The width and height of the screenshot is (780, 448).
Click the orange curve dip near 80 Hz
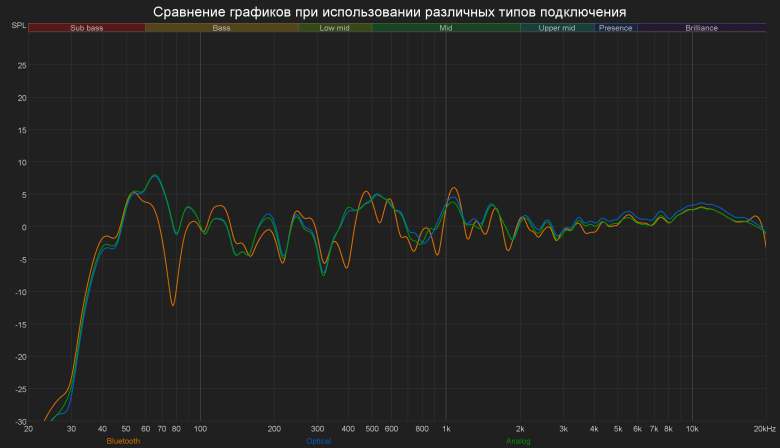173,304
